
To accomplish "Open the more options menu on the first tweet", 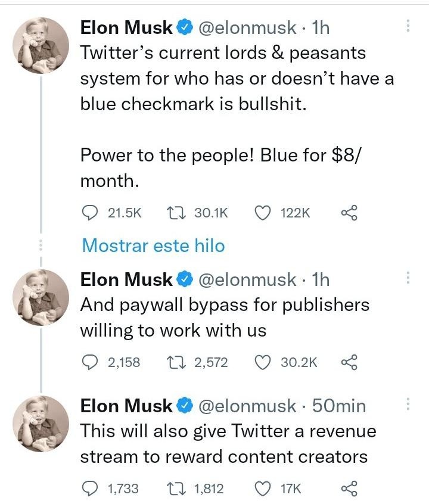I will point(408,26).
